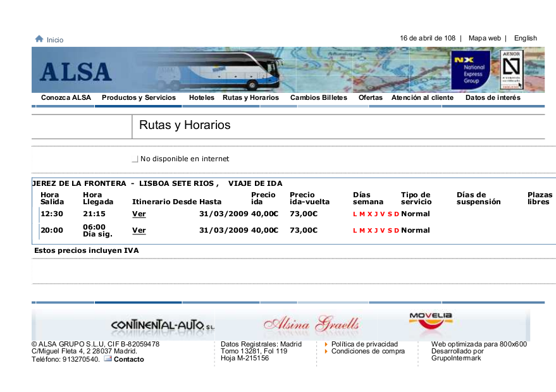Click the date '16 de abril de 108'
556x392 pixels.
click(428, 39)
